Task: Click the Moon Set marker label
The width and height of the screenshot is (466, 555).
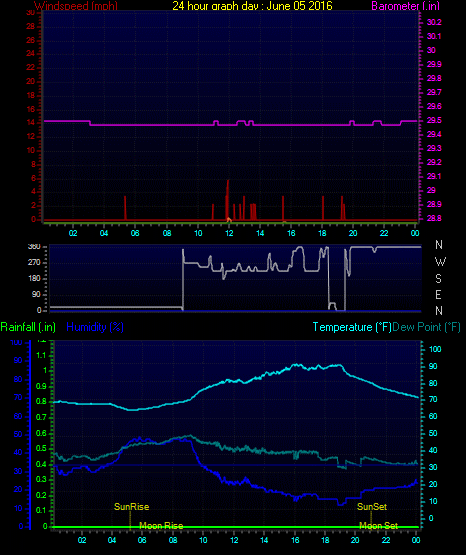Action: point(378,526)
